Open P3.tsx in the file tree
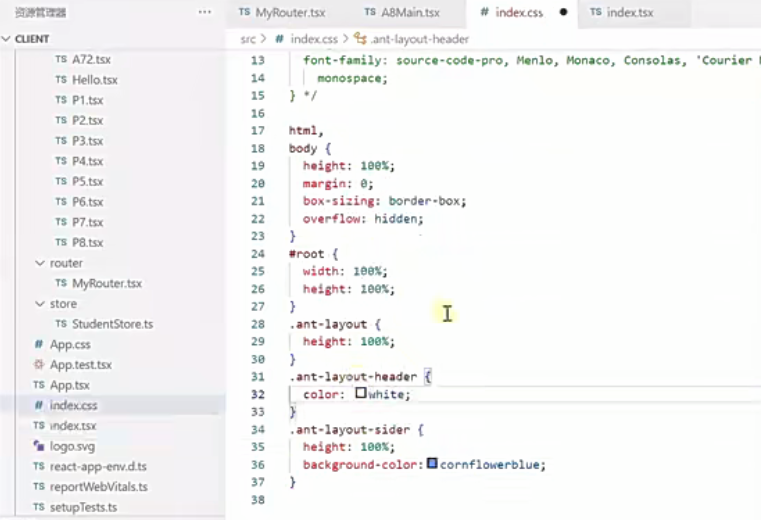Viewport: 761px width, 520px height. click(87, 141)
